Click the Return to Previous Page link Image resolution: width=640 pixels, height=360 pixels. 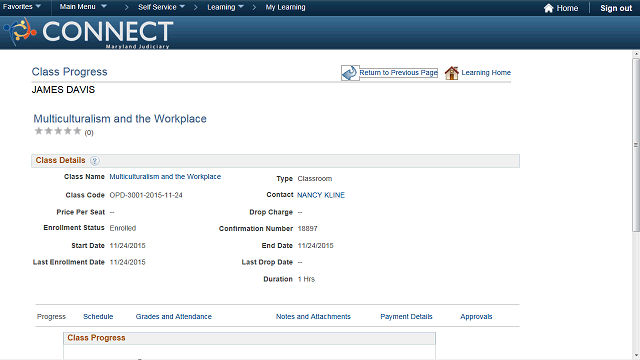[398, 73]
